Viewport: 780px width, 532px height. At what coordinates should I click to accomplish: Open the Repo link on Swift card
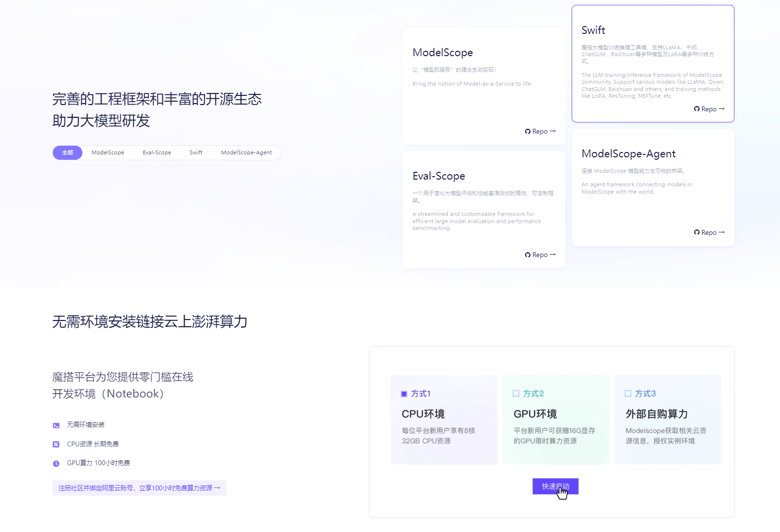(709, 109)
